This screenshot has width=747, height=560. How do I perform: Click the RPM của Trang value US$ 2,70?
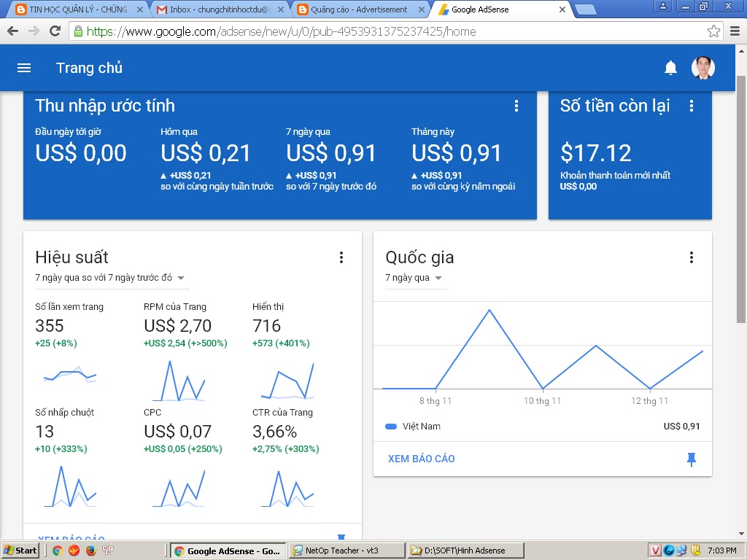click(178, 326)
